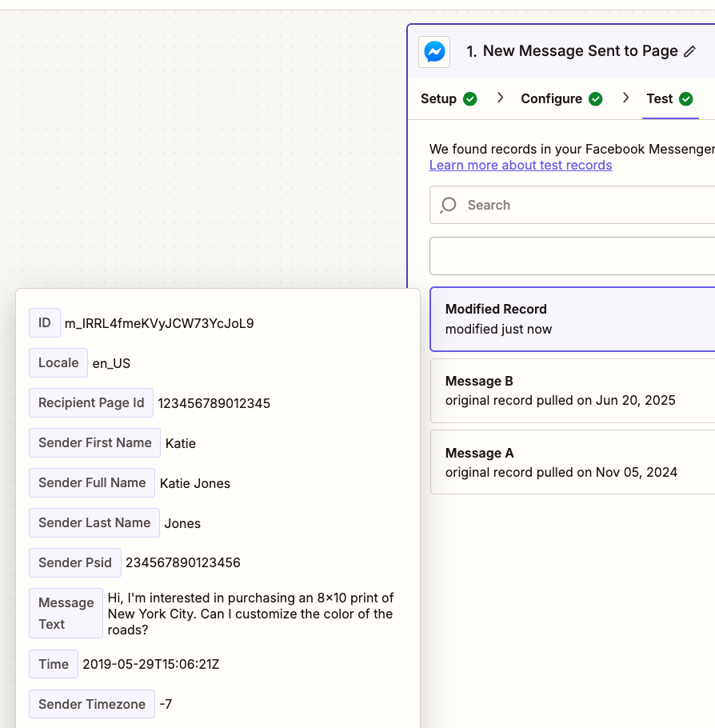The width and height of the screenshot is (715, 728).
Task: Click the pencil icon to rename step
Action: point(690,51)
